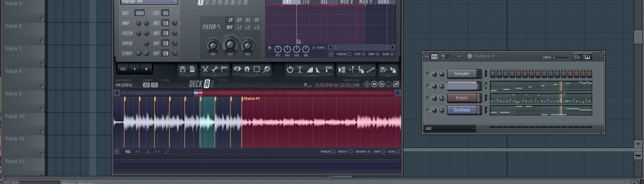The height and width of the screenshot is (184, 644).
Task: Apply fade in ramp tool
Action: 310,70
